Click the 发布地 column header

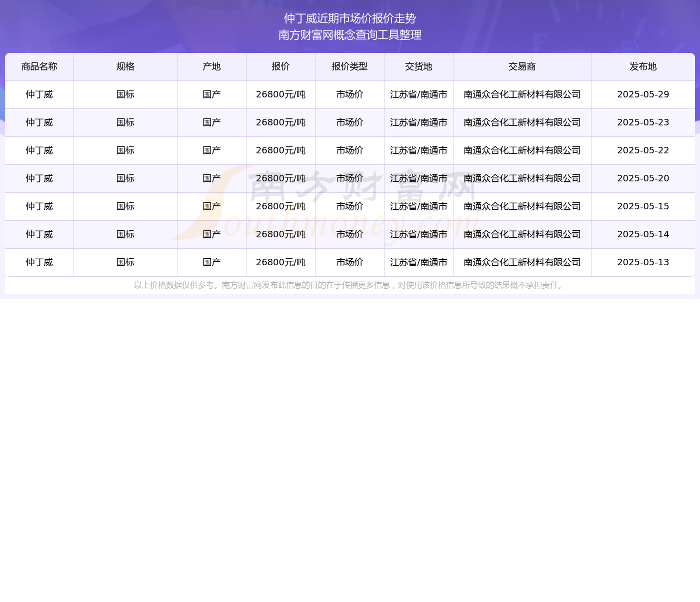click(x=643, y=66)
